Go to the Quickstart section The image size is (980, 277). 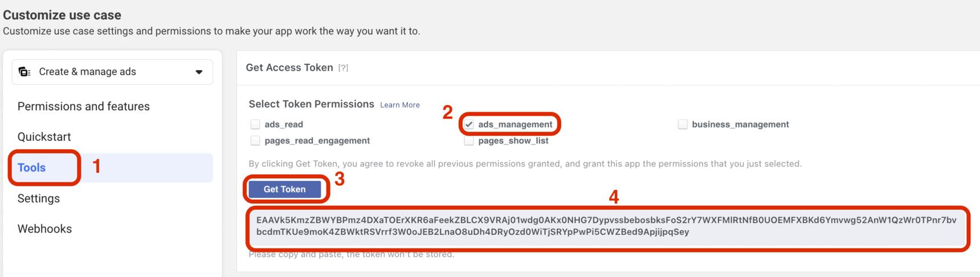(x=44, y=137)
